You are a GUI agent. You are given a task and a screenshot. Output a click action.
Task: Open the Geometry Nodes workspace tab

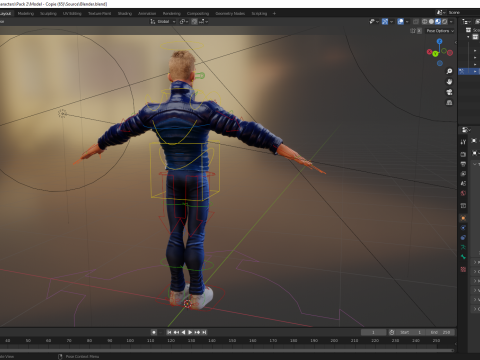click(230, 13)
